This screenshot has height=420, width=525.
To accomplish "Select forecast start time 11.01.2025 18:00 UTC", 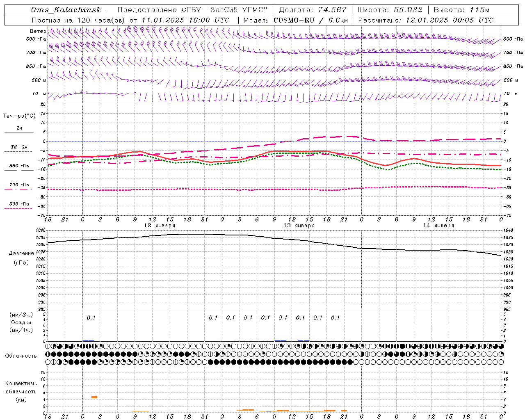I will tap(185, 20).
